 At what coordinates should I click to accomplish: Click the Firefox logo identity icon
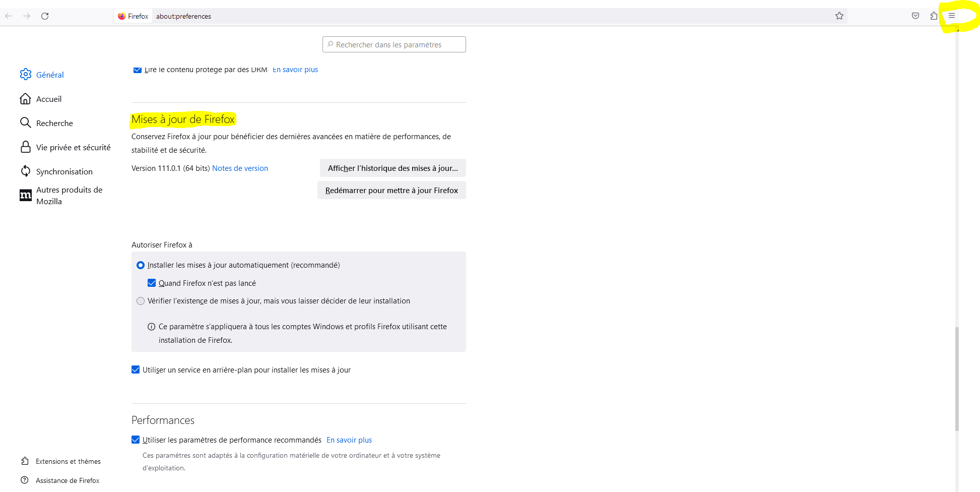click(121, 16)
